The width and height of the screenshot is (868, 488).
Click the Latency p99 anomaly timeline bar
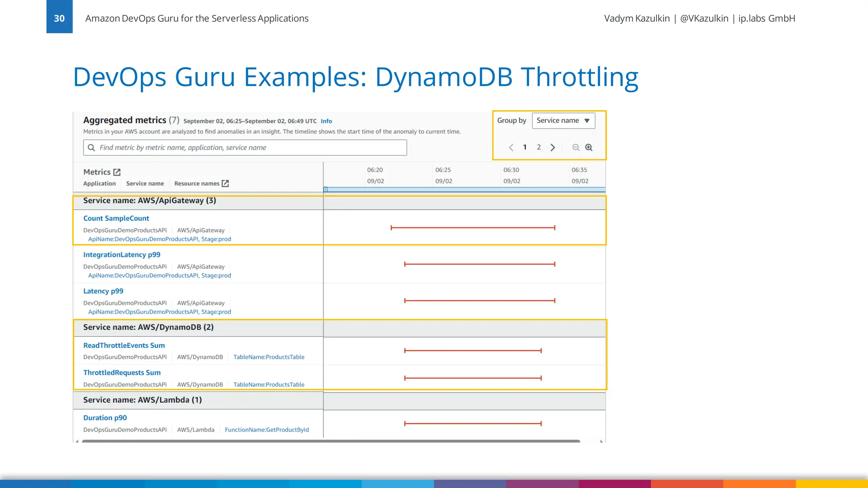pyautogui.click(x=479, y=301)
